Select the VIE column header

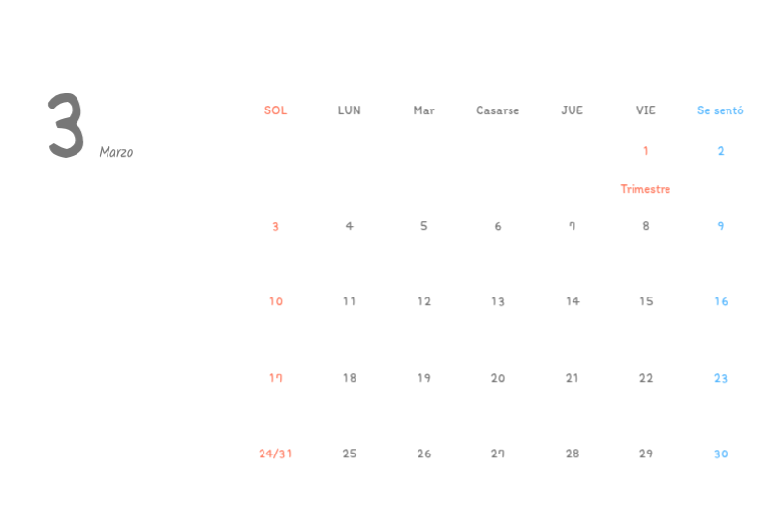[x=646, y=110]
